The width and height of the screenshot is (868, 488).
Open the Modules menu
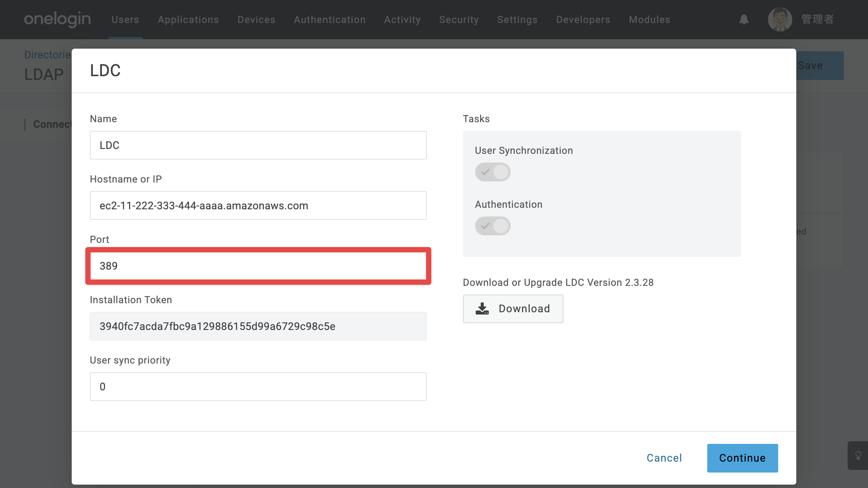coord(649,20)
